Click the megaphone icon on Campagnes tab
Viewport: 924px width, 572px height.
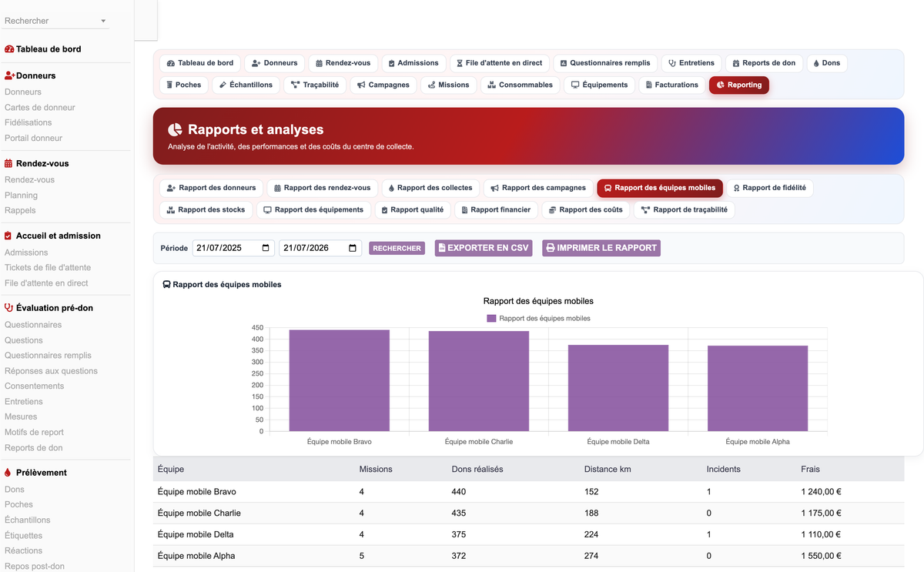361,85
